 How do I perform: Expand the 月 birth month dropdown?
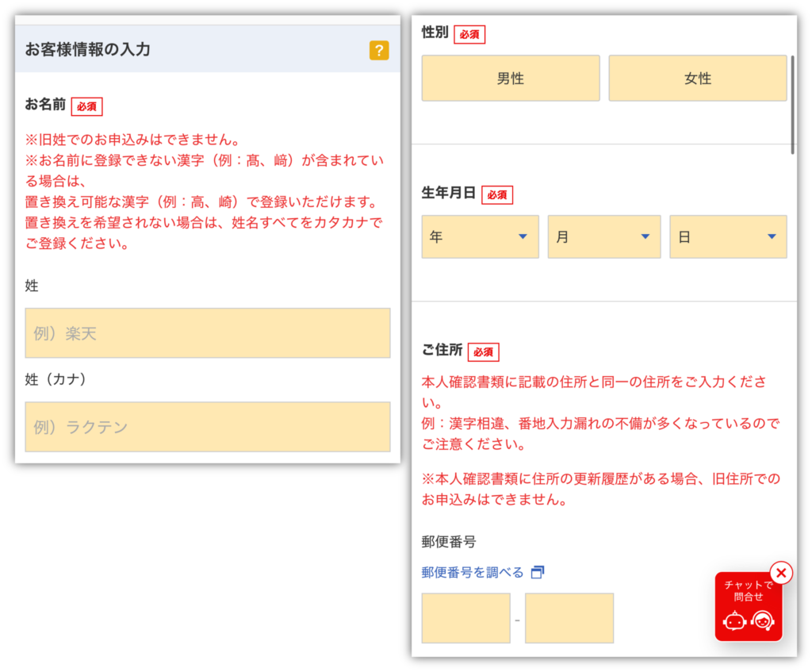pos(604,236)
